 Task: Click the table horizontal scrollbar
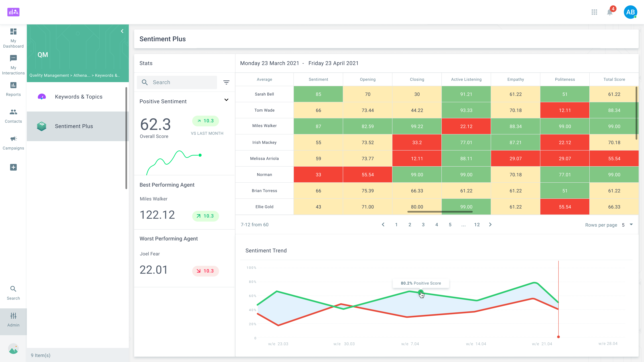click(x=440, y=212)
